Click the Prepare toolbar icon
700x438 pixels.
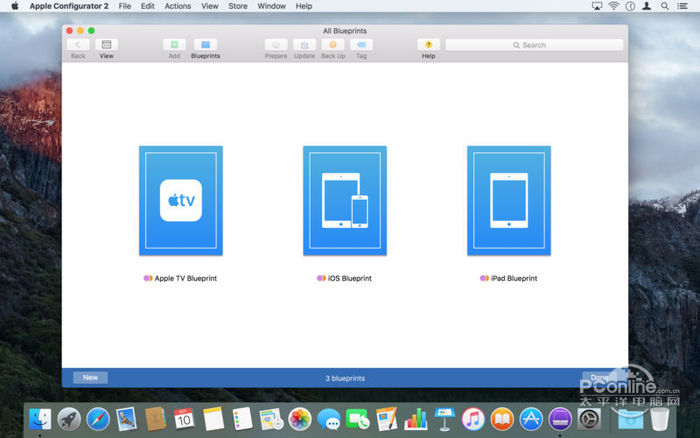tap(276, 45)
